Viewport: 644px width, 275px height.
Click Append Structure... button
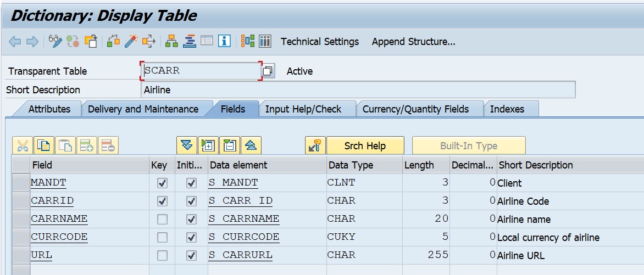414,42
